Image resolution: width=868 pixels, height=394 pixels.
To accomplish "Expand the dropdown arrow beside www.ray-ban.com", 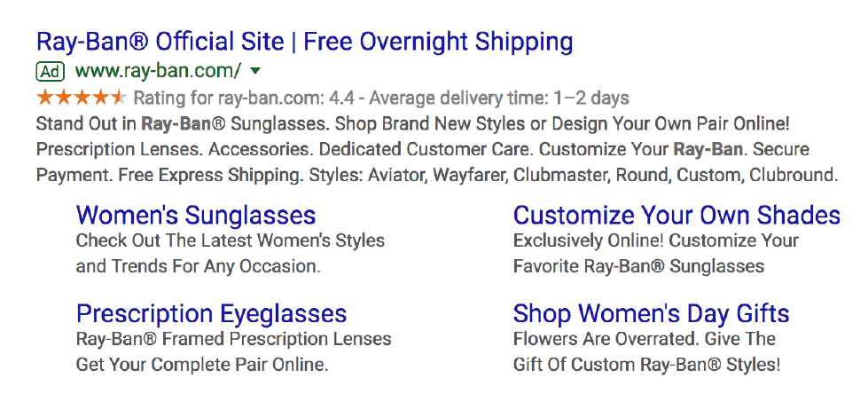I will point(255,71).
